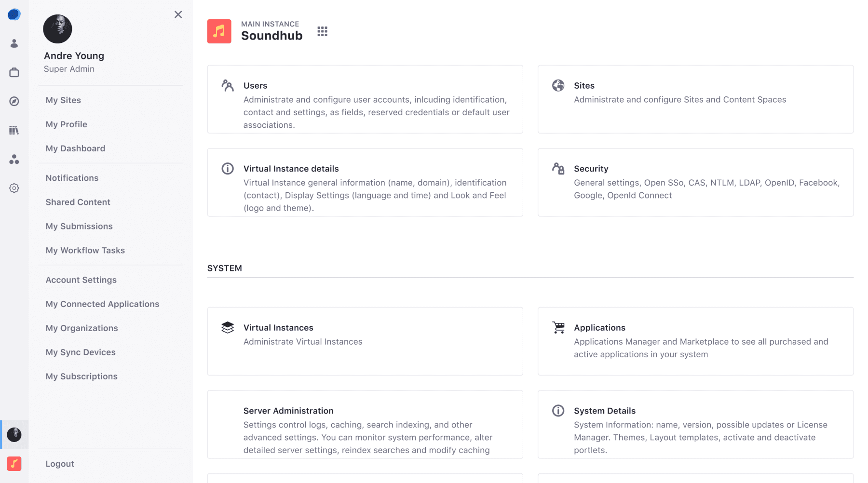The image size is (868, 483).
Task: Click the blue logo icon in left rail
Action: 14,14
